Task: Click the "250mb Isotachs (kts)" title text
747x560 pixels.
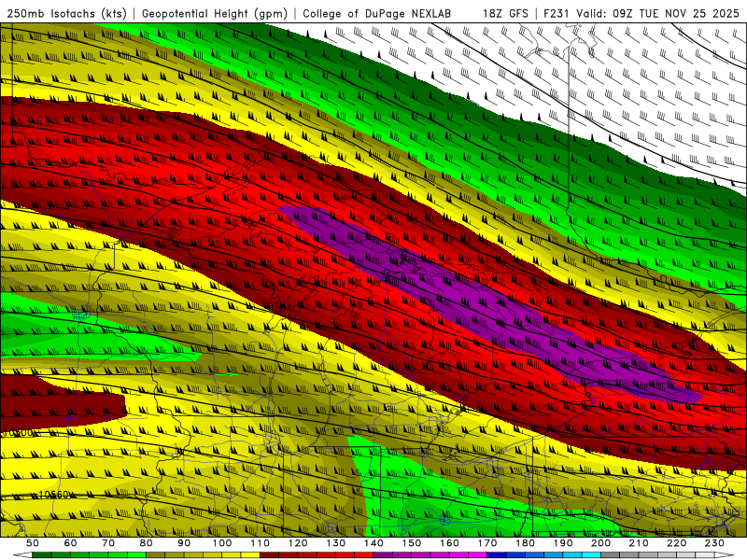Action: (66, 13)
